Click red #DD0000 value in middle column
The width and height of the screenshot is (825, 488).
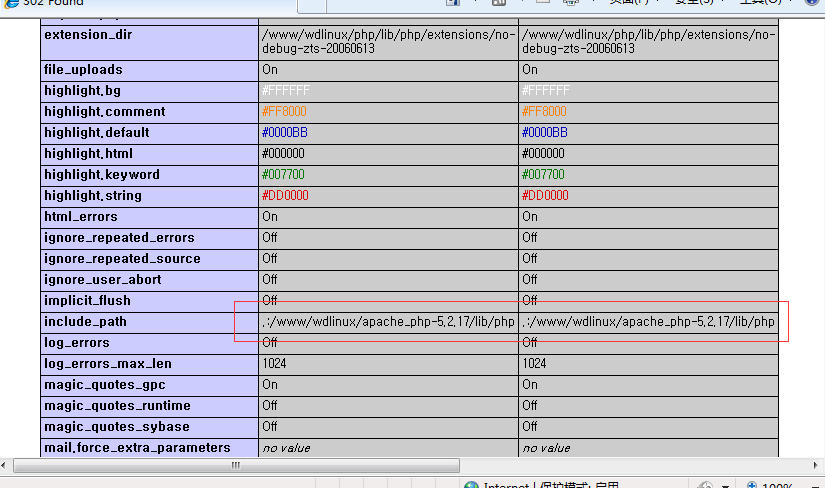285,196
